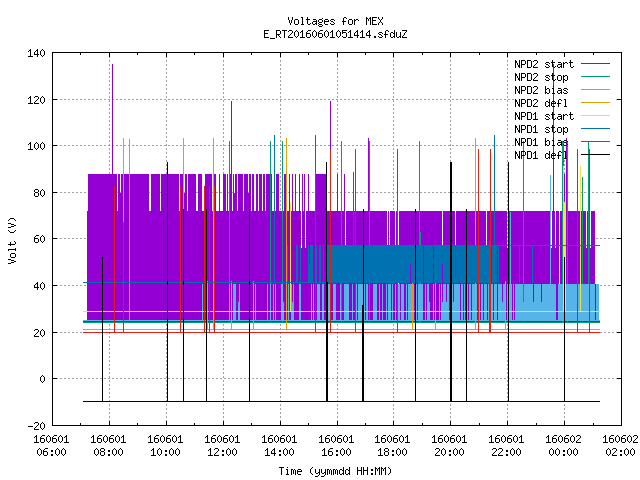640x480 pixels.
Task: Click the purple NPD2 start legend line
Action: tap(595, 64)
